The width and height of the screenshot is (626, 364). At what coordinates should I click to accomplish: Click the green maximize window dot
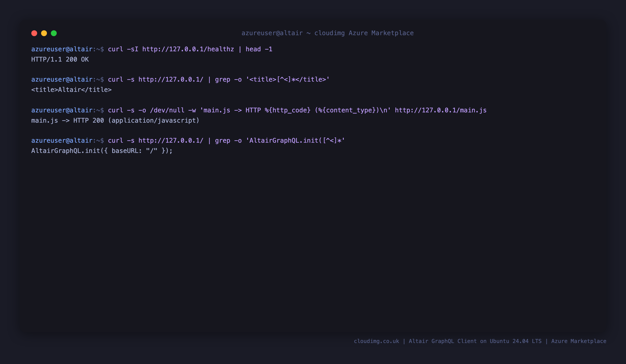click(54, 33)
